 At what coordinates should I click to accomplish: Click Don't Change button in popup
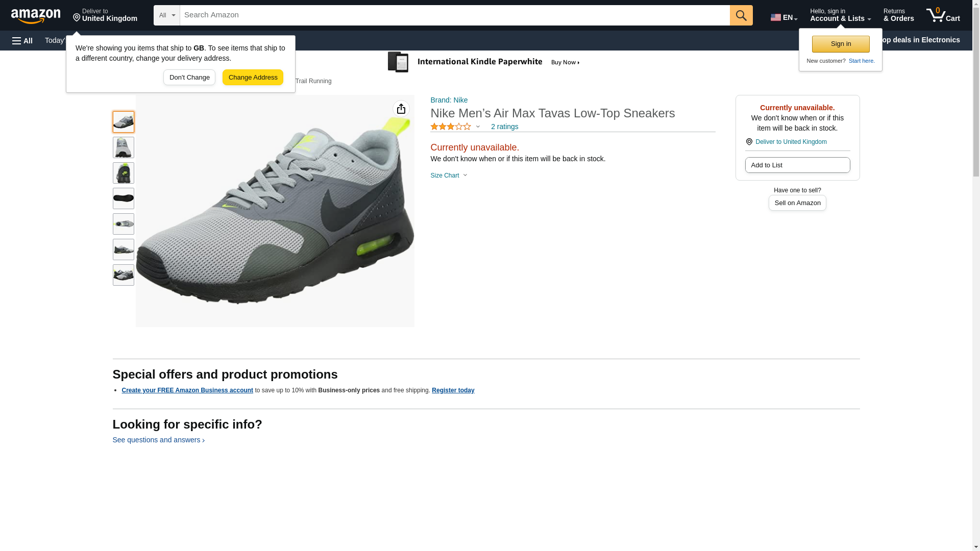(x=189, y=78)
